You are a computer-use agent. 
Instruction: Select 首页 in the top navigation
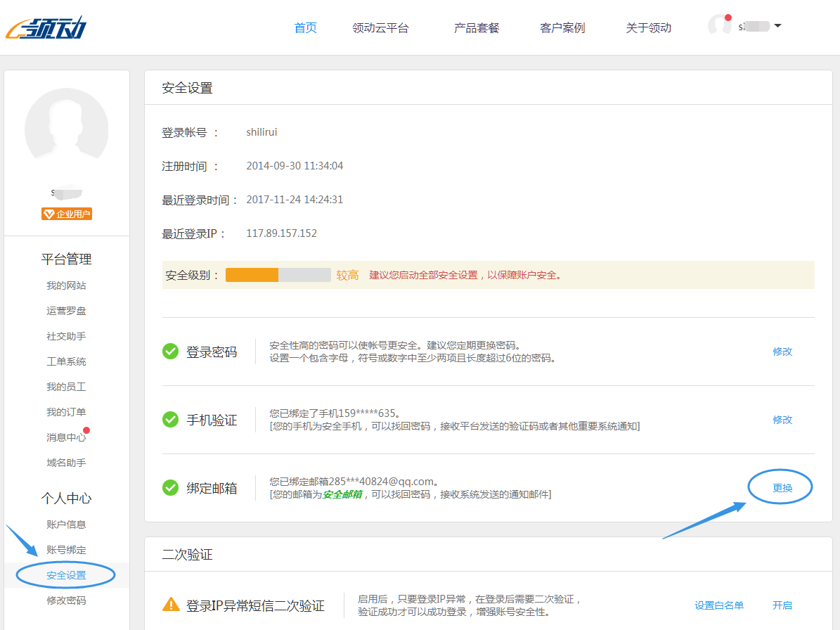pos(305,27)
